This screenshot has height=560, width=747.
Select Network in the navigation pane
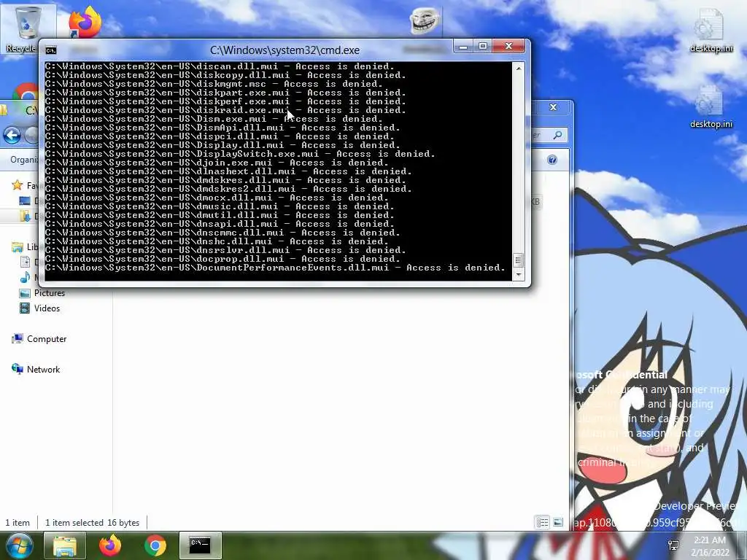coord(36,369)
